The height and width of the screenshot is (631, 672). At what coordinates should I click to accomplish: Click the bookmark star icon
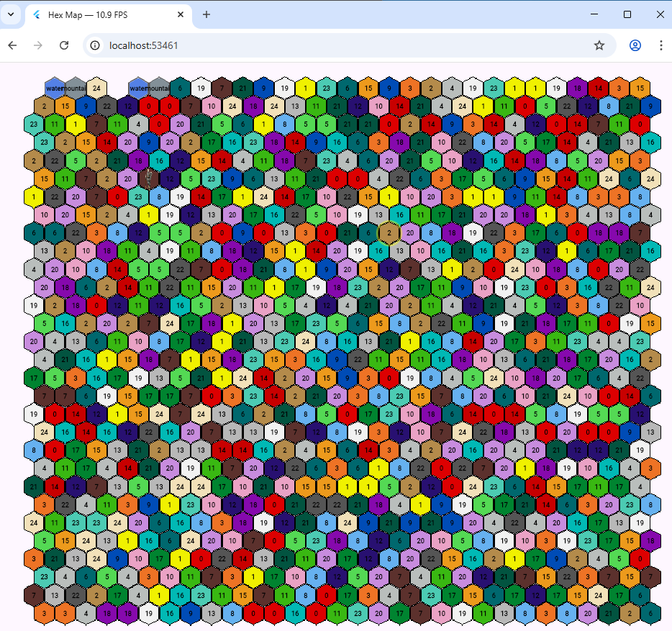(599, 45)
